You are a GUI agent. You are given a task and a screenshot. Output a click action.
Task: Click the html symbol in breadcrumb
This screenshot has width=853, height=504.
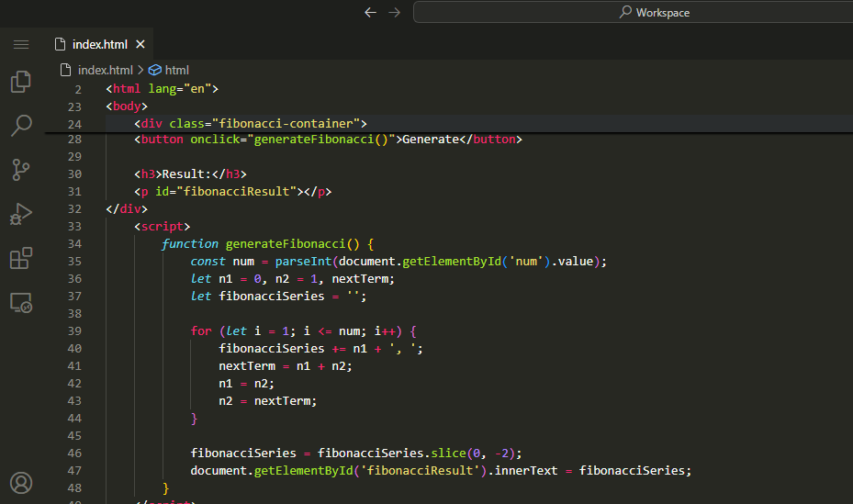[177, 70]
